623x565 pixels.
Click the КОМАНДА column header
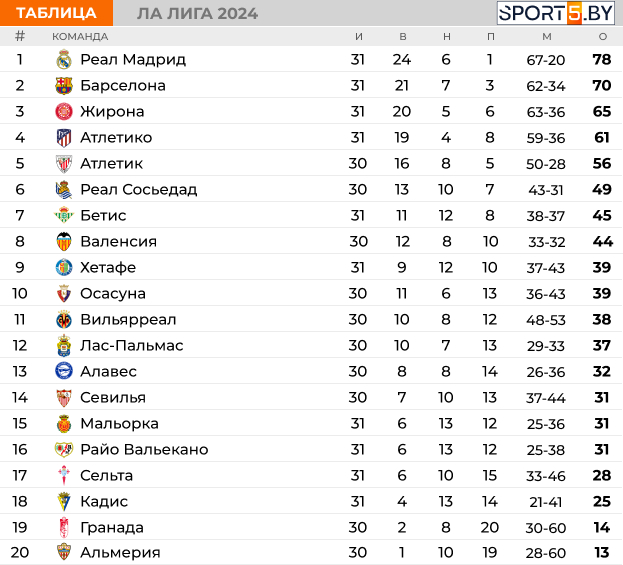point(80,37)
